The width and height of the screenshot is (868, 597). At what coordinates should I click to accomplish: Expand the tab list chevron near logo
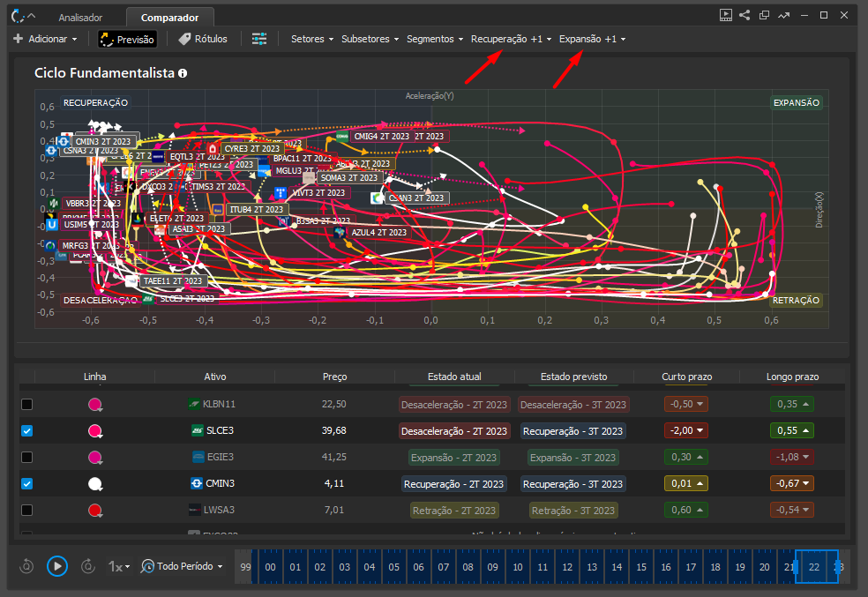(x=32, y=16)
